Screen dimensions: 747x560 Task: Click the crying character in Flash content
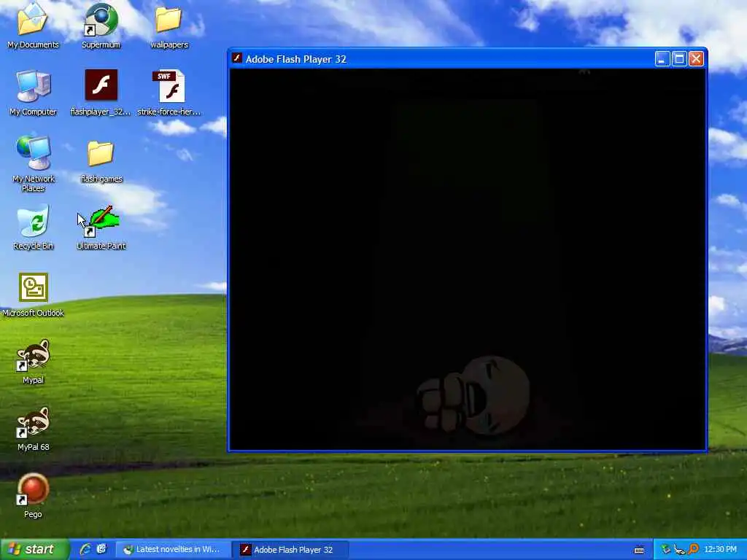[473, 395]
